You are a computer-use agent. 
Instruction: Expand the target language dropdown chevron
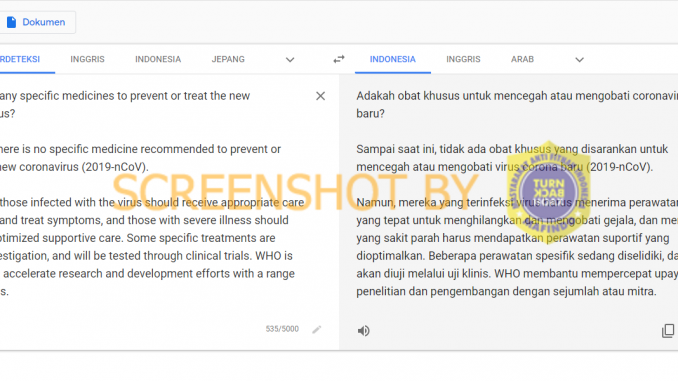coord(579,60)
